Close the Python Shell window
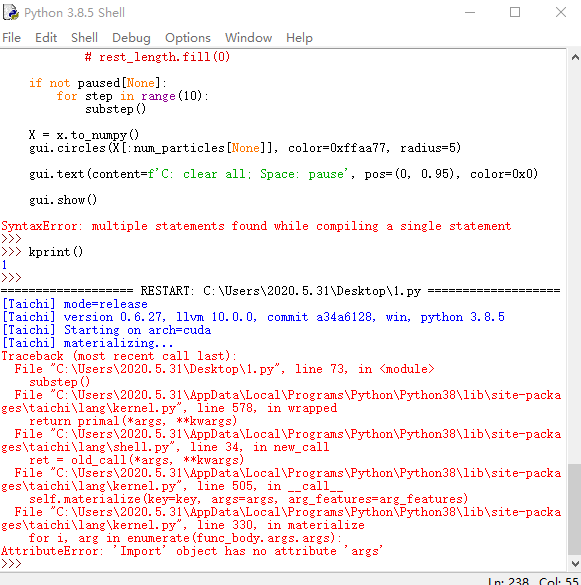The width and height of the screenshot is (581, 585). 560,12
